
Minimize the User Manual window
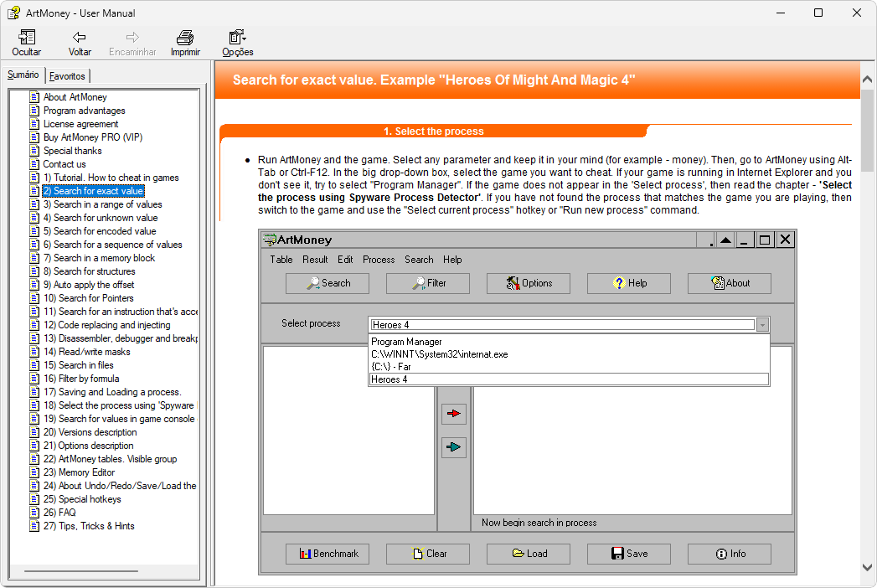(x=781, y=13)
